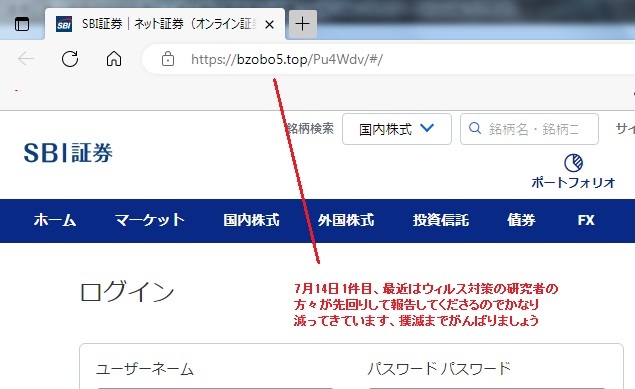Click the 国内株式 dropdown chevron
This screenshot has width=635, height=389.
click(x=427, y=128)
